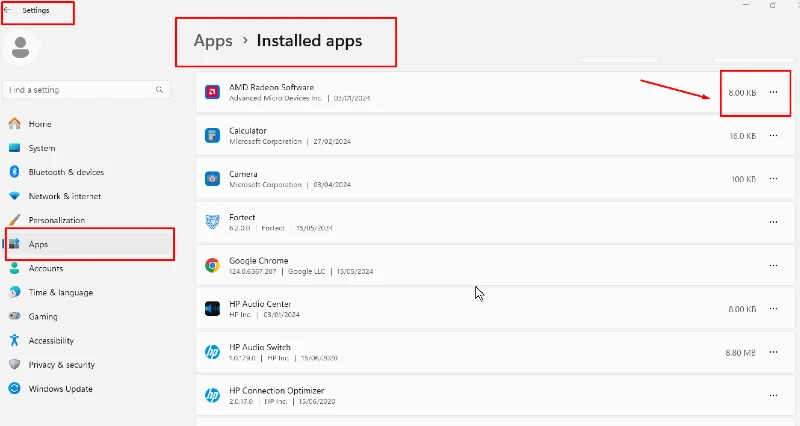Click the HP Audio Switch name
The image size is (800, 426).
(260, 347)
